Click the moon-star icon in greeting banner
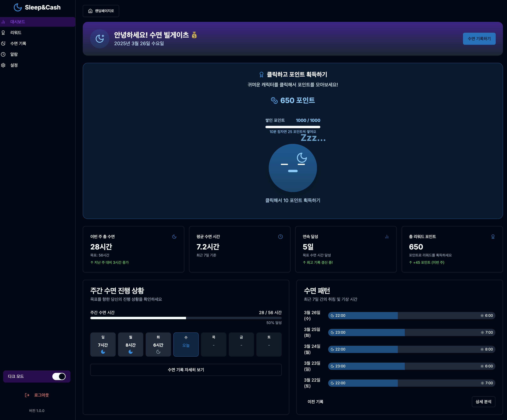 100,39
